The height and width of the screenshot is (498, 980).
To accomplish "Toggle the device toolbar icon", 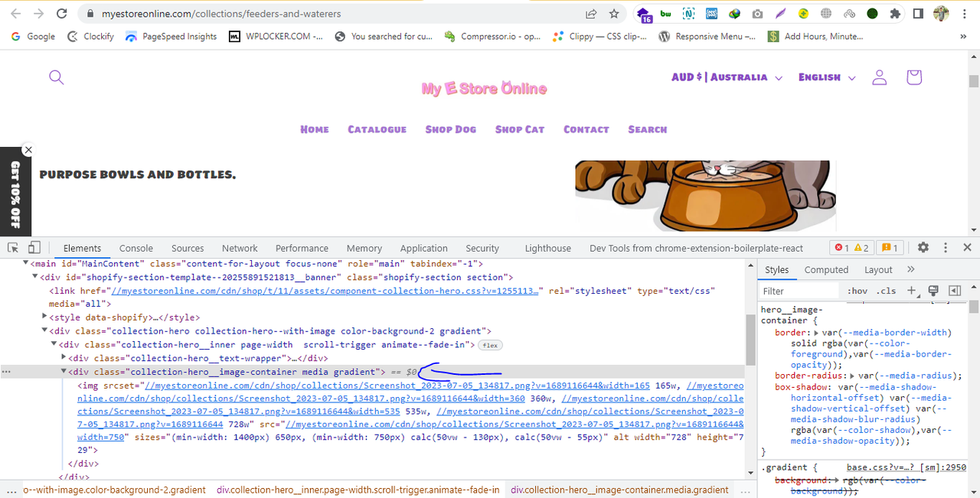I will tap(34, 248).
